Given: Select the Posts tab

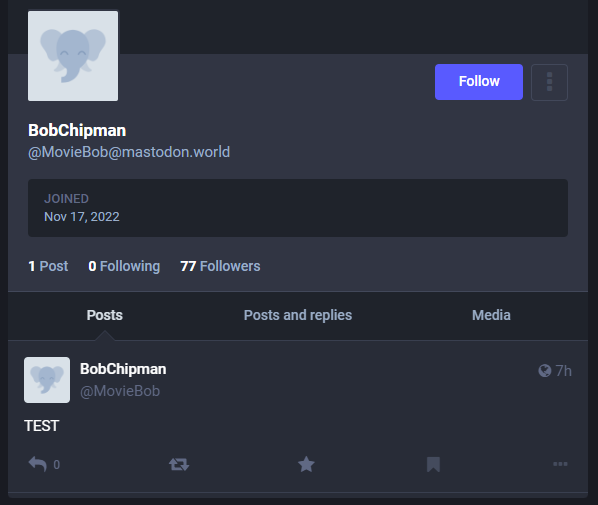Looking at the screenshot, I should coord(104,315).
